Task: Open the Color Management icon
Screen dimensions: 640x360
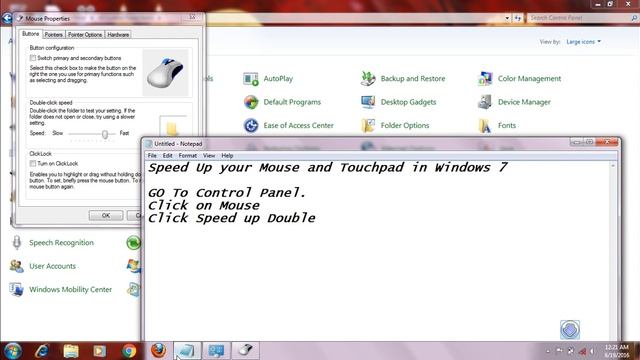Action: coord(485,78)
